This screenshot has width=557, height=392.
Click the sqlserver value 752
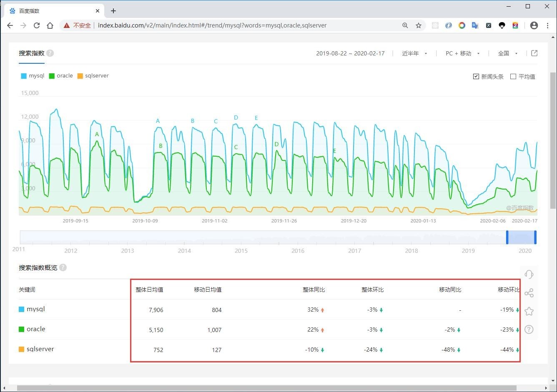(x=158, y=350)
